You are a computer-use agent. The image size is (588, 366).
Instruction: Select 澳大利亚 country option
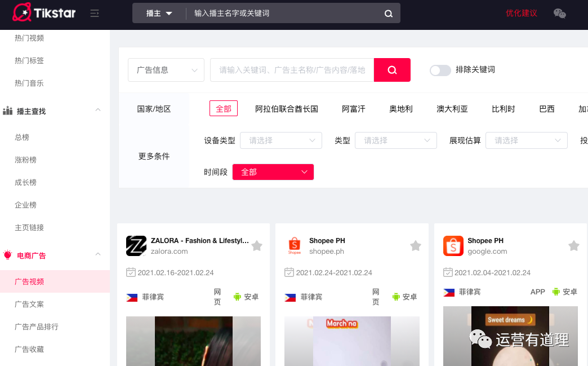pyautogui.click(x=452, y=109)
